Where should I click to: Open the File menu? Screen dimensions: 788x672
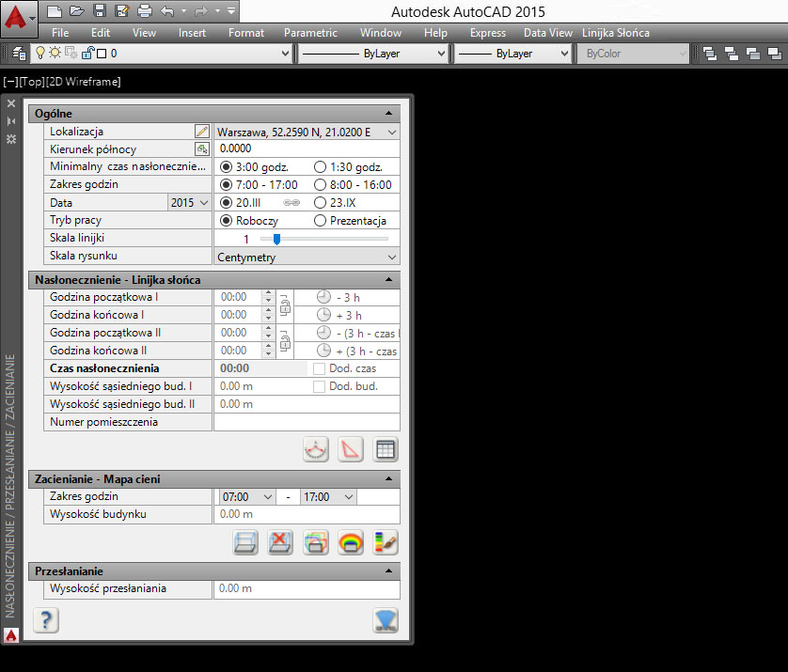click(60, 33)
